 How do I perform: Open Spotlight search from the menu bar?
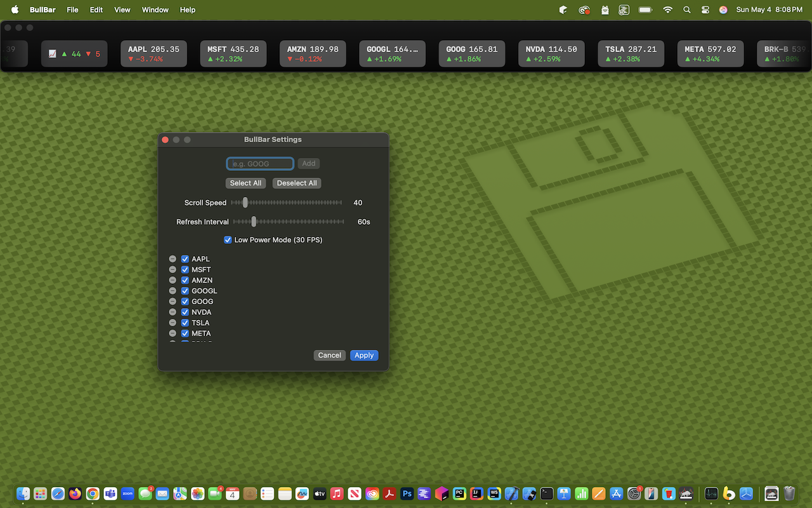coord(686,10)
